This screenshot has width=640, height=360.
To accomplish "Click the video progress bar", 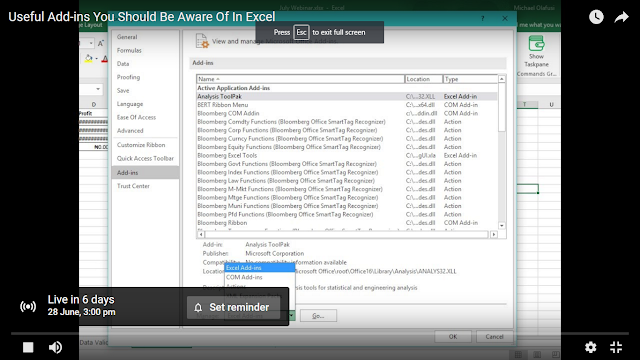I will pyautogui.click(x=320, y=333).
